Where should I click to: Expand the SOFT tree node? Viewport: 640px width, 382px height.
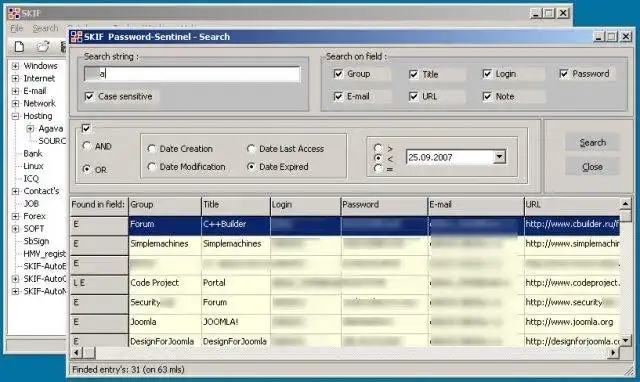click(x=16, y=229)
